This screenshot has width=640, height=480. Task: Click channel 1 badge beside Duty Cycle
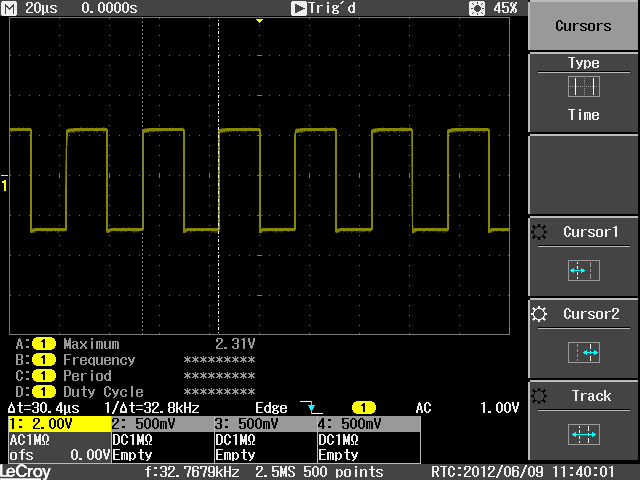(44, 392)
